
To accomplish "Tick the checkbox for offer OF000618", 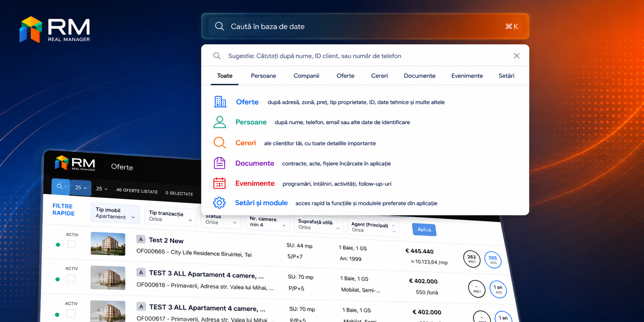I will click(71, 278).
